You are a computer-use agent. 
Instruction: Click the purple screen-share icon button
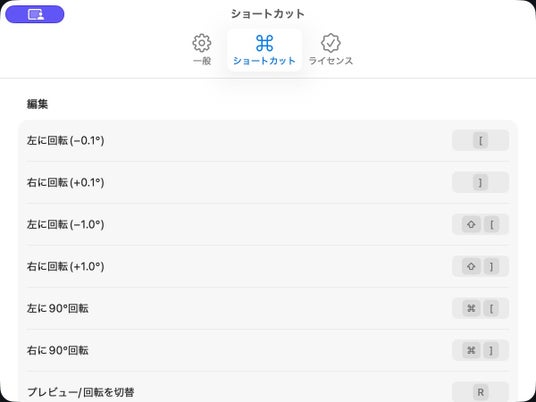(35, 14)
